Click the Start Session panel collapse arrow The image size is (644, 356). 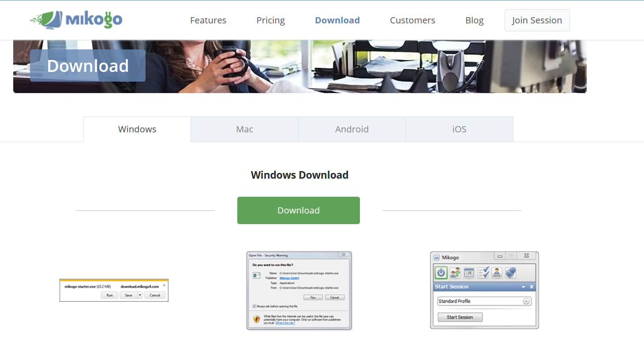point(524,287)
